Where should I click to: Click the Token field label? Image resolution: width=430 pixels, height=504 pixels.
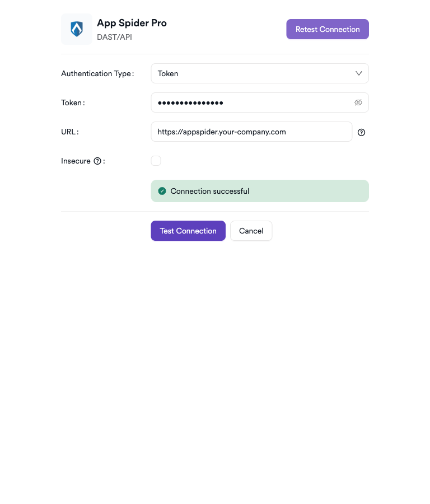(x=71, y=102)
